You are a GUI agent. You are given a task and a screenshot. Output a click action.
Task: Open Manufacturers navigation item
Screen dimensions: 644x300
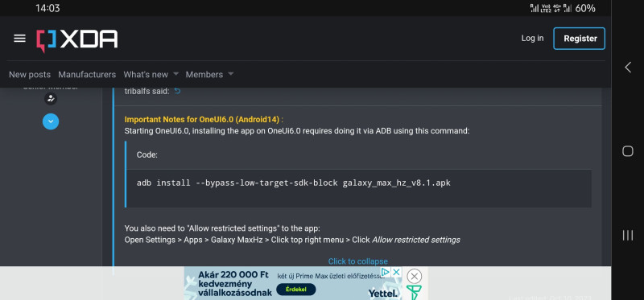click(87, 75)
